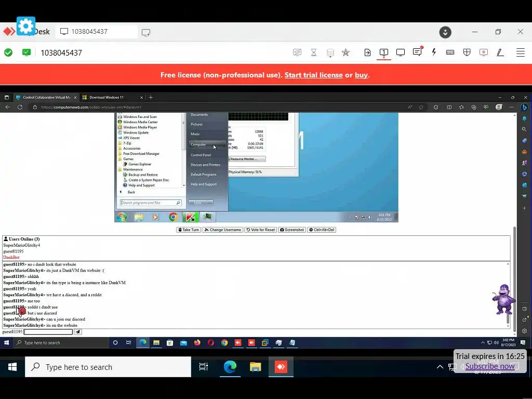
Task: Open the AnyDesk chat icon
Action: point(417,51)
